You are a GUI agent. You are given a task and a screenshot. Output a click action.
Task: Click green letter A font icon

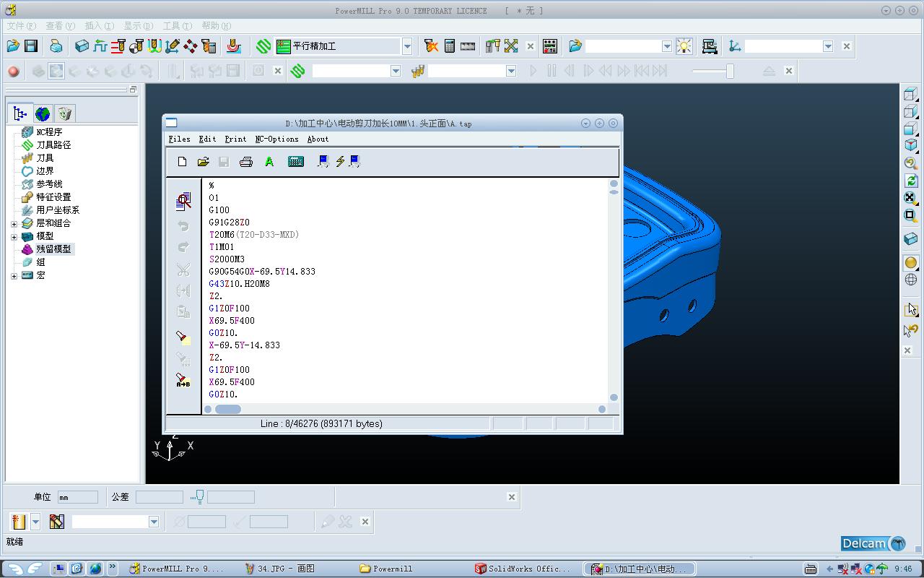click(269, 162)
